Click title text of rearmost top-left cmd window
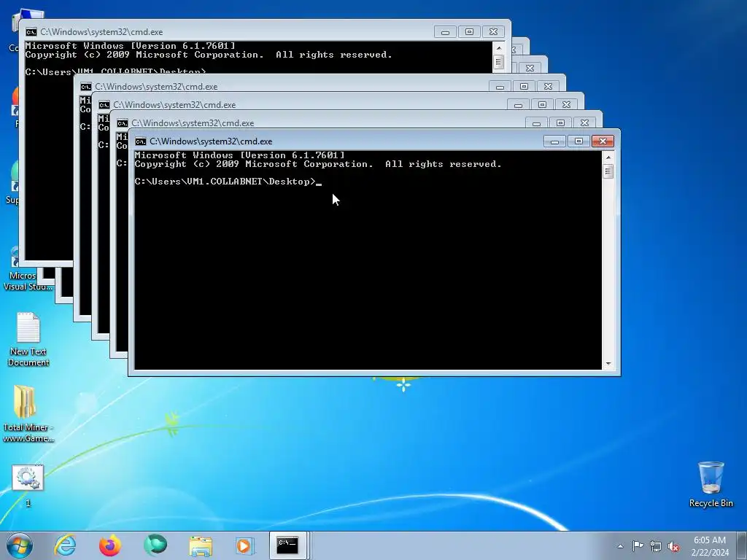 pyautogui.click(x=101, y=32)
